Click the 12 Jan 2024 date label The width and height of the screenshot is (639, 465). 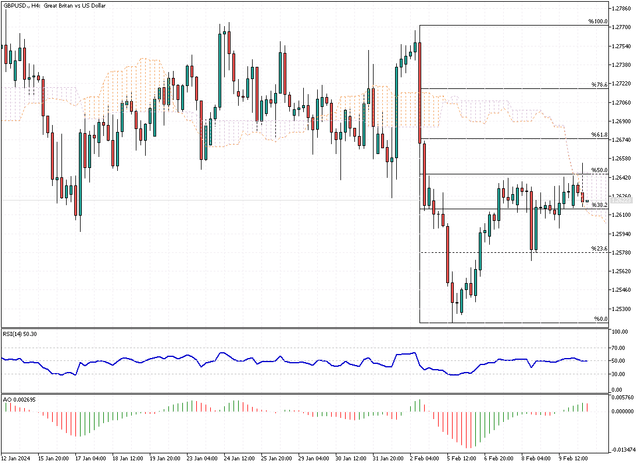16,458
